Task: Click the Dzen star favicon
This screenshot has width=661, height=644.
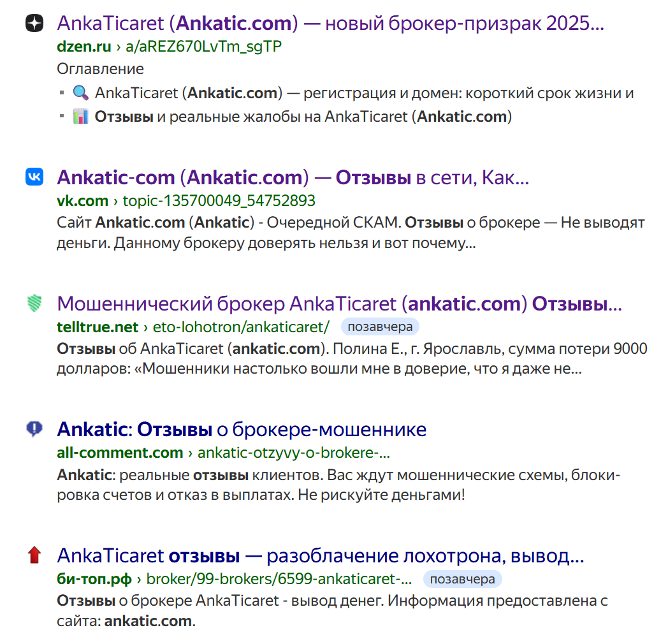Action: (x=34, y=23)
